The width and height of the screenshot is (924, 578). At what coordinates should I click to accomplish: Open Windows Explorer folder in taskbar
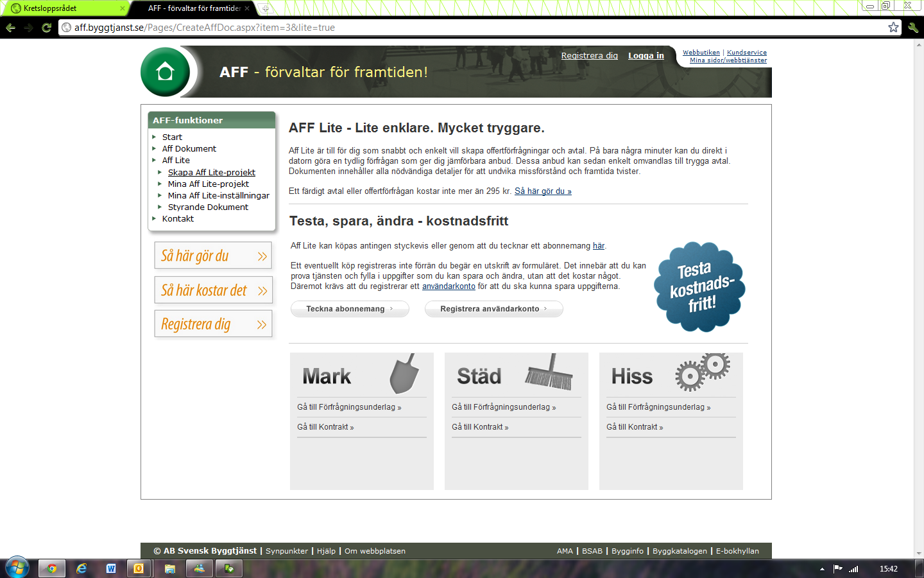tap(170, 568)
